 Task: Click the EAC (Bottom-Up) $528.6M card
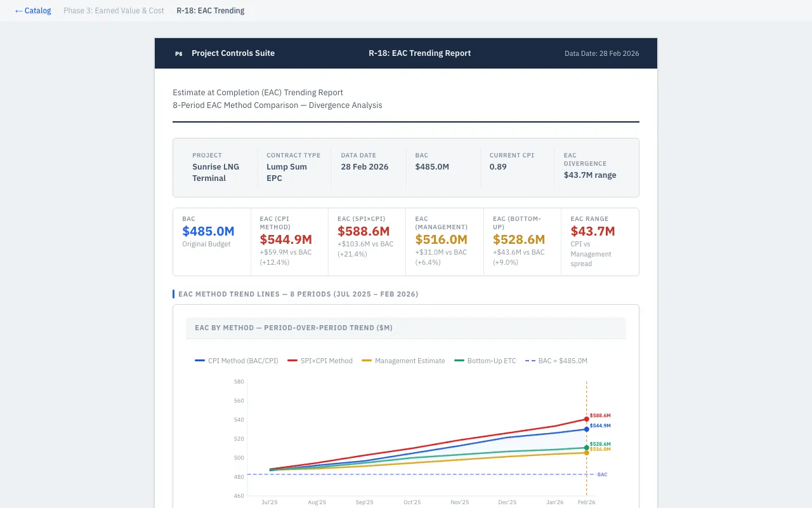coord(522,242)
